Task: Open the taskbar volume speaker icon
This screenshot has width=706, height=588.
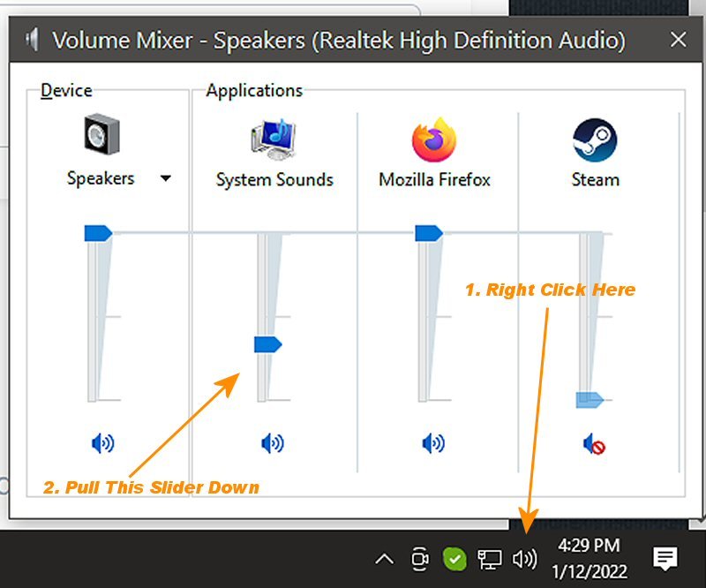Action: coord(524,559)
